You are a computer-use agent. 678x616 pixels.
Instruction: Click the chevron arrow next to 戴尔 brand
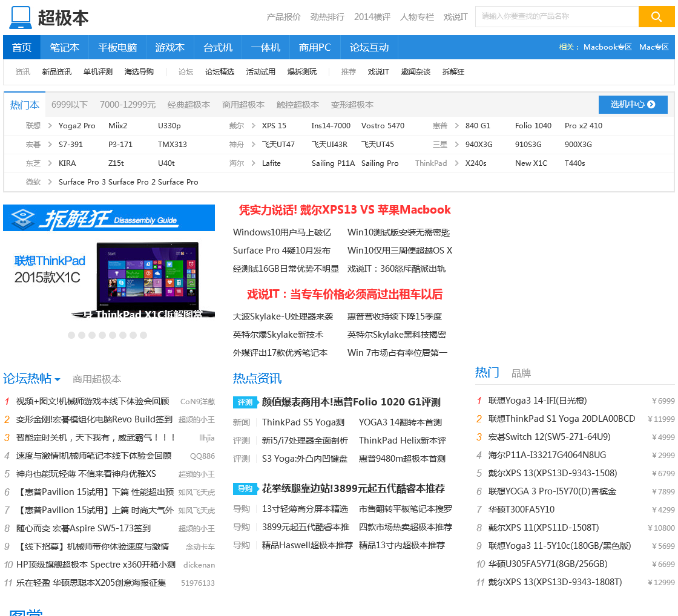(x=254, y=125)
